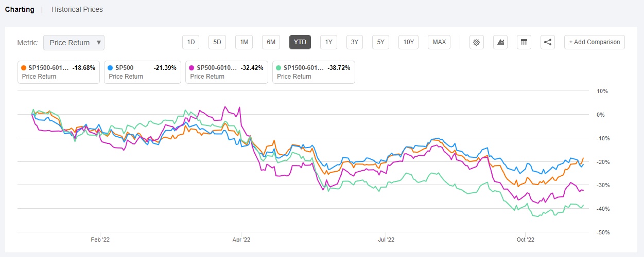Image resolution: width=644 pixels, height=257 pixels.
Task: Show the 1Y price range
Action: (328, 42)
